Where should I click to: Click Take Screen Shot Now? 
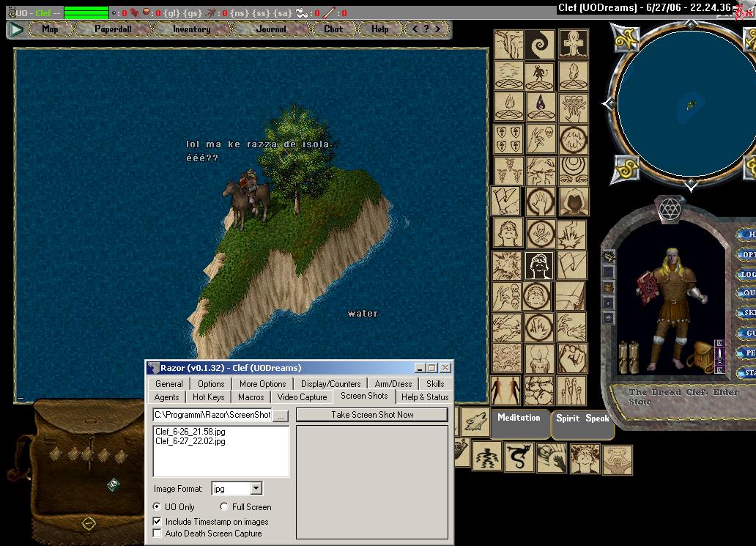pos(372,415)
